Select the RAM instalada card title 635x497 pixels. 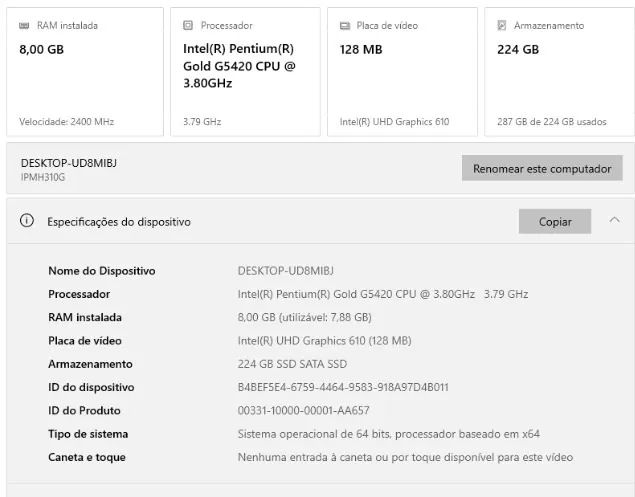(67, 26)
